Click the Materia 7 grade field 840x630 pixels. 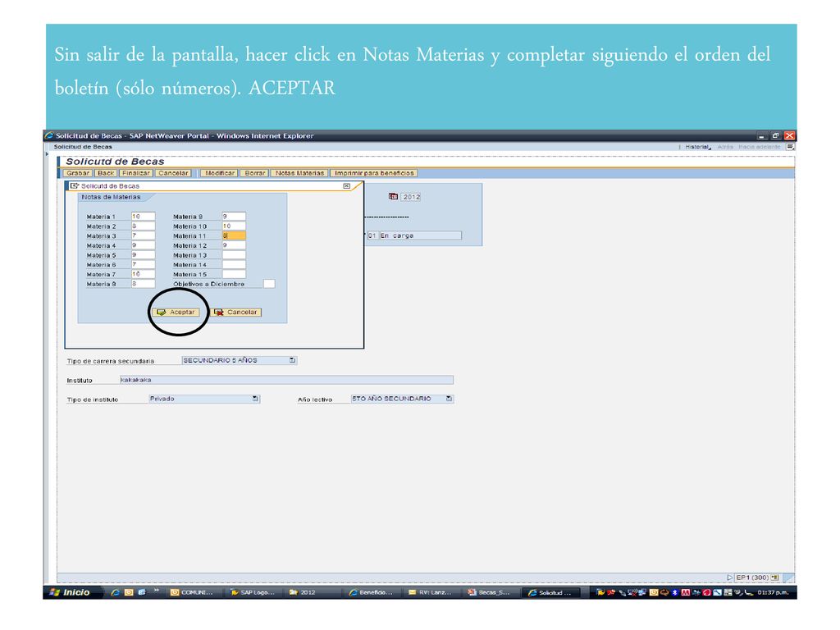pyautogui.click(x=143, y=274)
